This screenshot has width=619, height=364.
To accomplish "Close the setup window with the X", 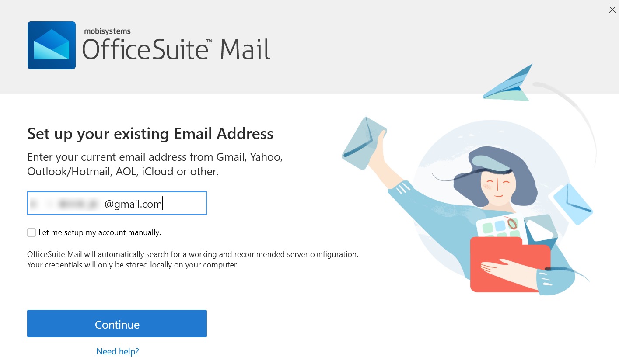I will pyautogui.click(x=612, y=10).
